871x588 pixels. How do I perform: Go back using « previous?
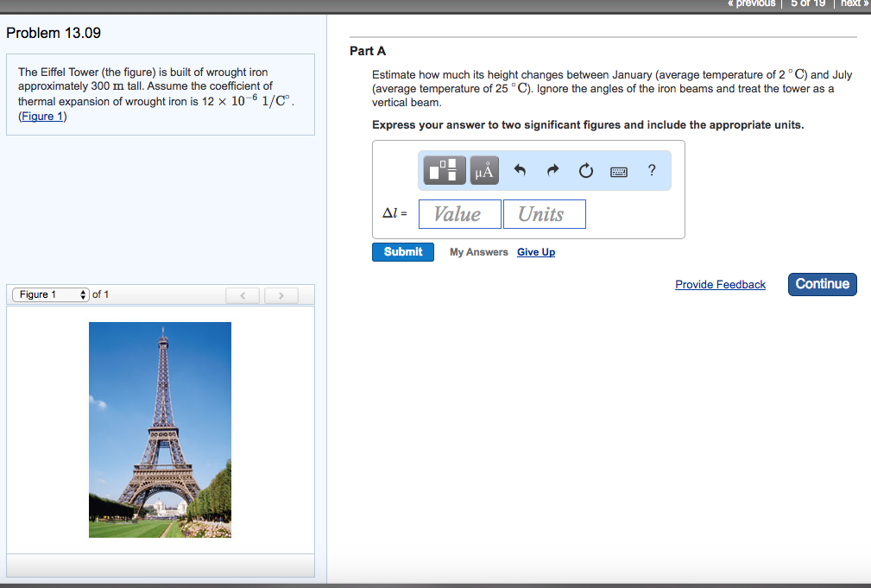(750, 3)
